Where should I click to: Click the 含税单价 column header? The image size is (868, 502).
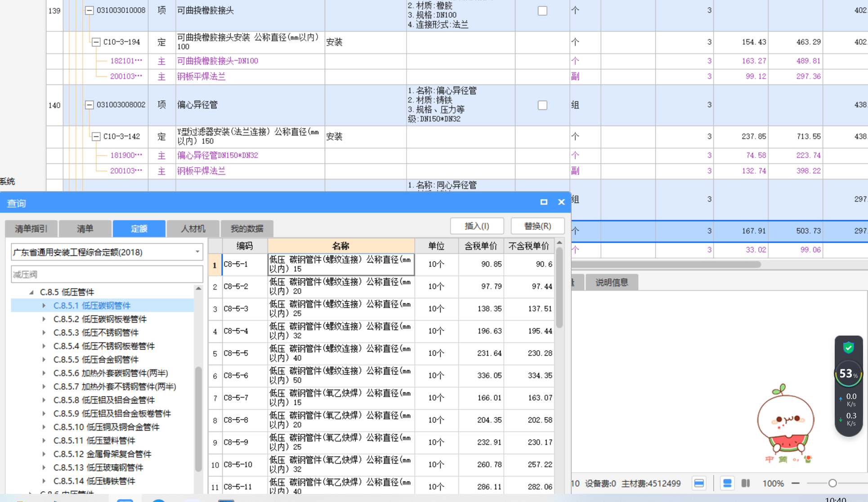(x=481, y=246)
